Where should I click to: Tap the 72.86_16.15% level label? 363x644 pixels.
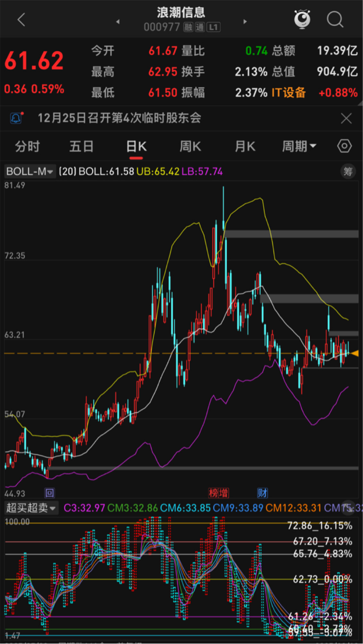(x=320, y=526)
